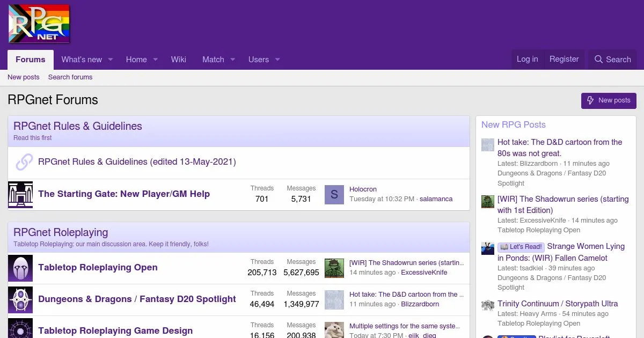Image resolution: width=644 pixels, height=338 pixels.
Task: Open 'Hot take: The D&D cartoon' thread in forum row
Action: (x=406, y=295)
